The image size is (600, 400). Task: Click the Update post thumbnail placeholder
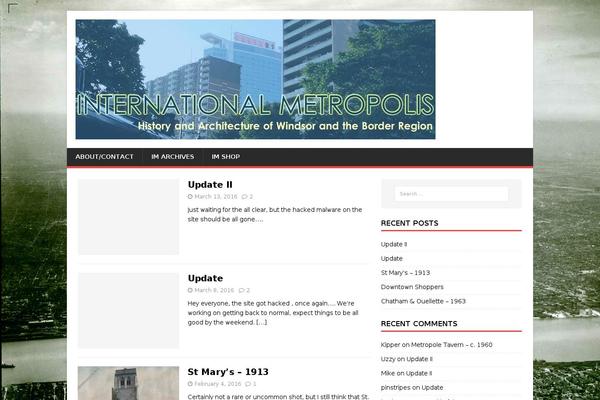128,310
